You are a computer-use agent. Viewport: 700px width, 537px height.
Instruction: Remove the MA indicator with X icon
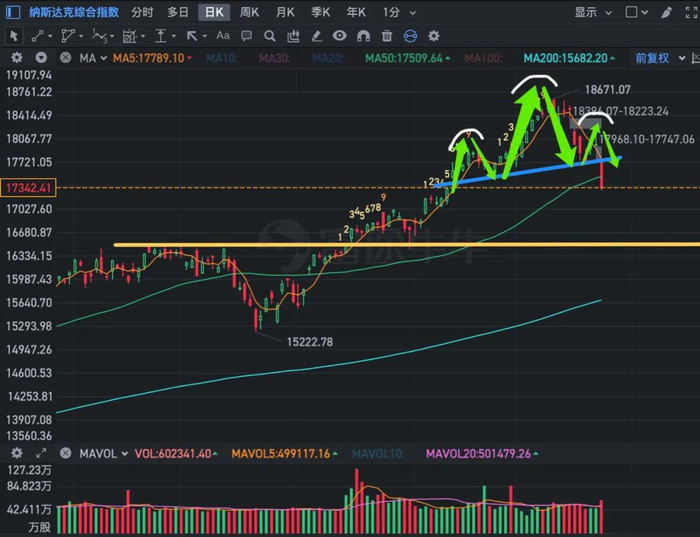(66, 58)
